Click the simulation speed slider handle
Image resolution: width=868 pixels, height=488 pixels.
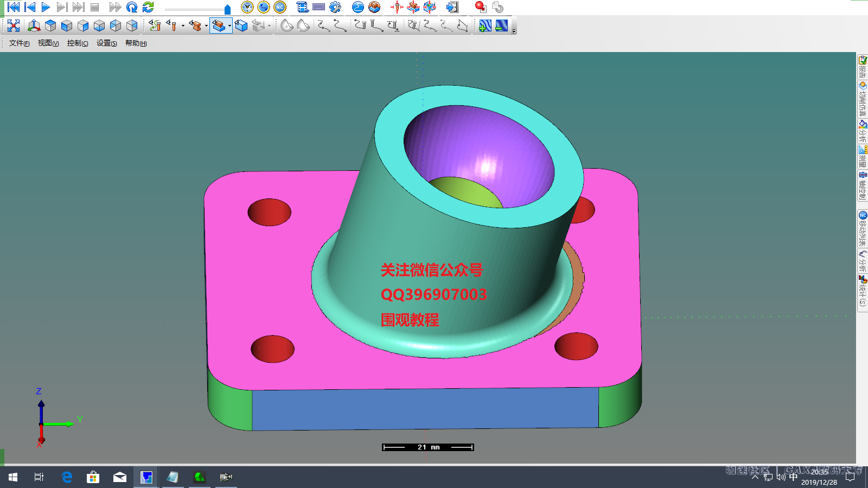pyautogui.click(x=227, y=9)
